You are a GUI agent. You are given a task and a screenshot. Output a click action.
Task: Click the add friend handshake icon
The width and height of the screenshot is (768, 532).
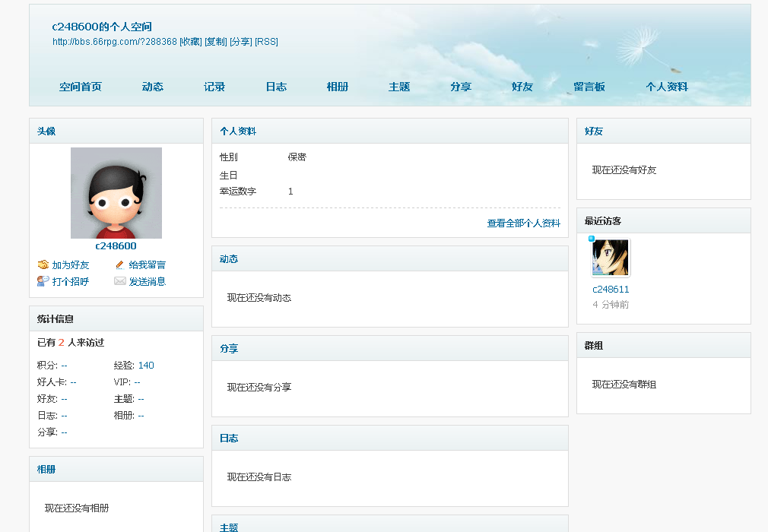[x=43, y=264]
